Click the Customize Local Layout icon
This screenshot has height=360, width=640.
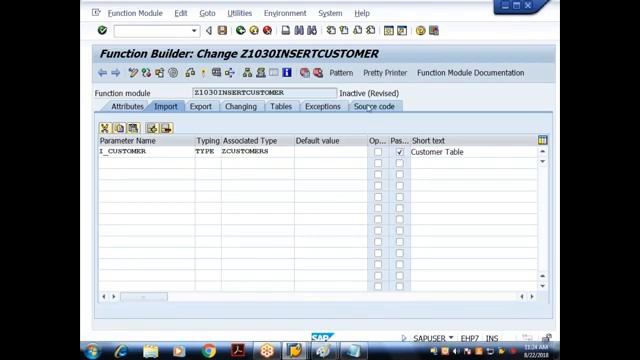pos(433,30)
